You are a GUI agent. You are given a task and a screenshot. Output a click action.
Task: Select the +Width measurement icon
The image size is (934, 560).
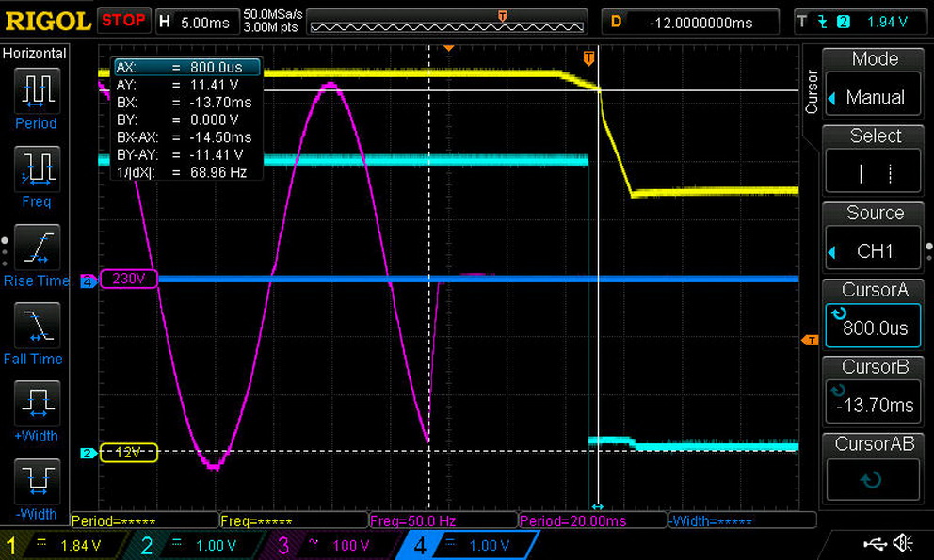pyautogui.click(x=36, y=403)
